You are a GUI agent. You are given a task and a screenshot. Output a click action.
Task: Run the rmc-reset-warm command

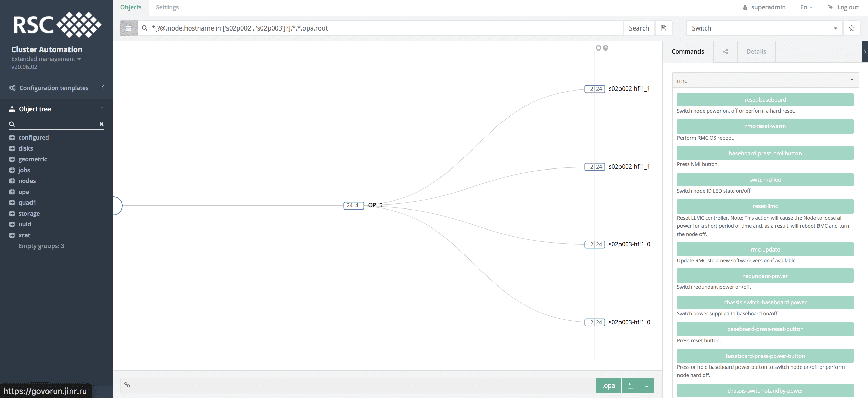click(765, 126)
